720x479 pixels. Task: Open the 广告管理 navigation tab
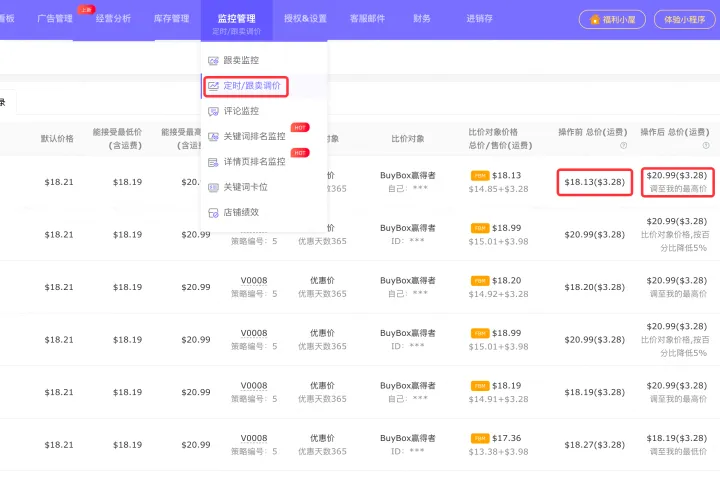tap(55, 19)
